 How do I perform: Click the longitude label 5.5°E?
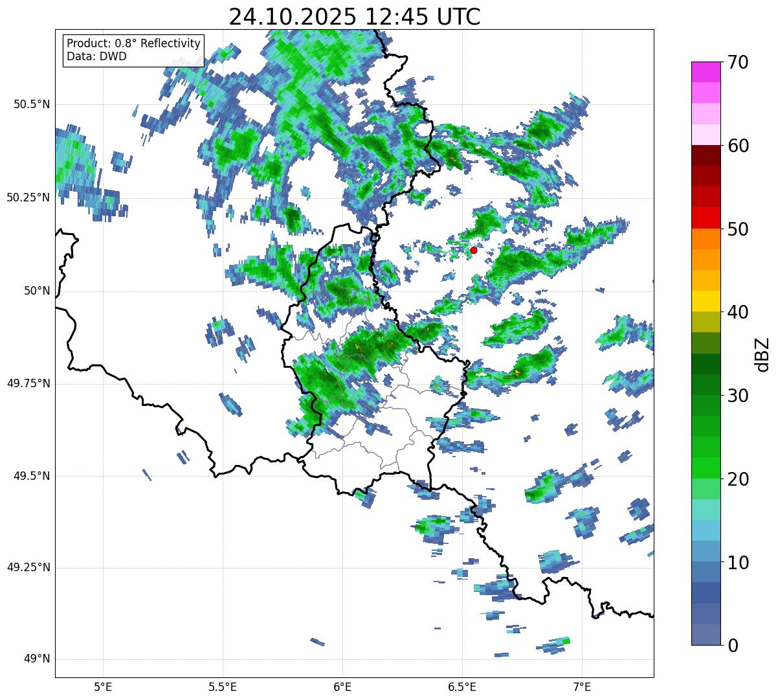(x=223, y=686)
